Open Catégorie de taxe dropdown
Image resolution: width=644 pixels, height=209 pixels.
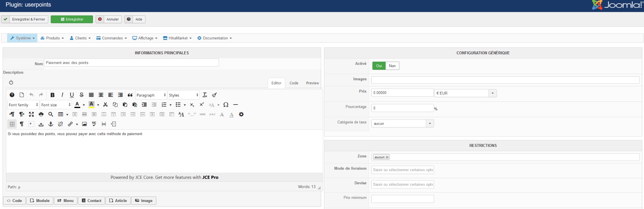[x=402, y=124]
